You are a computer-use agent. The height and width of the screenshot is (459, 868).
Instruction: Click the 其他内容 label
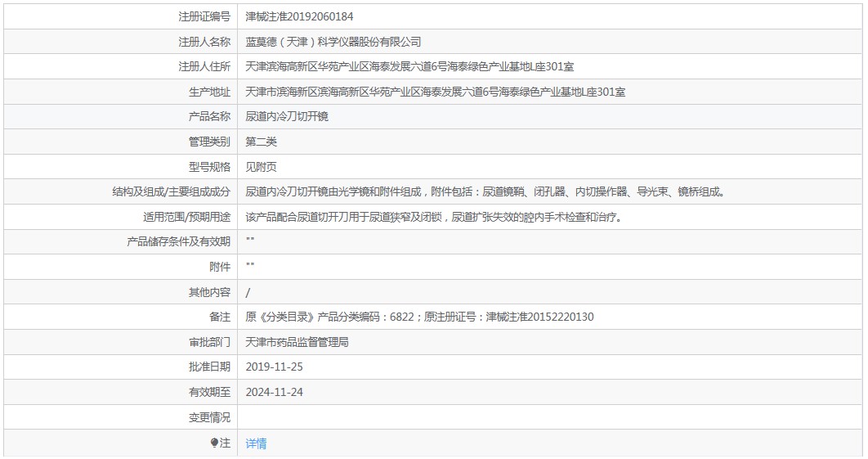click(209, 292)
